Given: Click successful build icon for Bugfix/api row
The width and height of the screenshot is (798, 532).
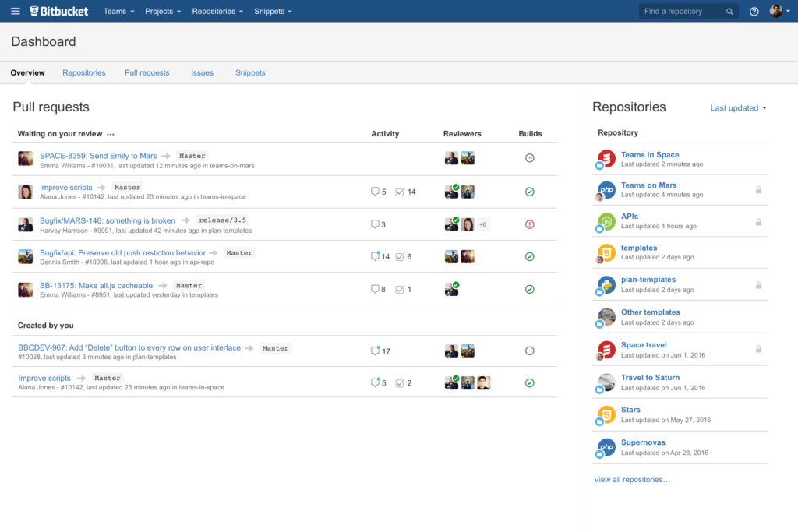Looking at the screenshot, I should [x=529, y=257].
